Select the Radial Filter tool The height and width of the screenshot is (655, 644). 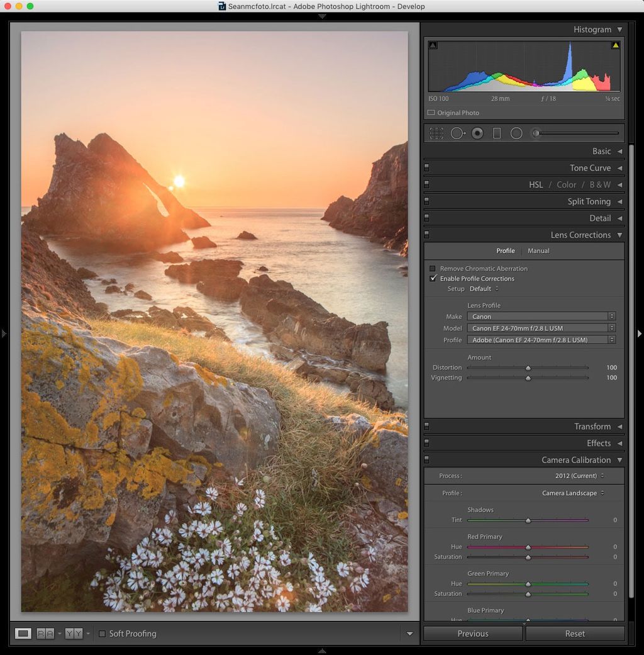(516, 133)
